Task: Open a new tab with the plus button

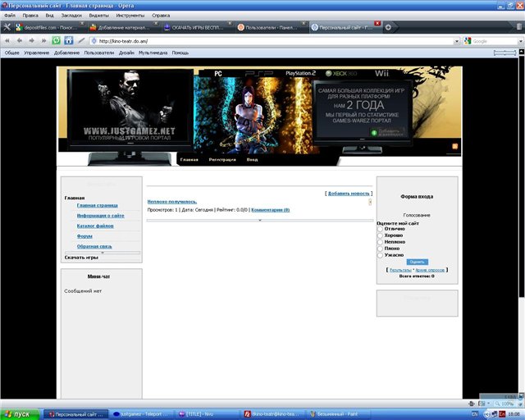Action: point(388,27)
